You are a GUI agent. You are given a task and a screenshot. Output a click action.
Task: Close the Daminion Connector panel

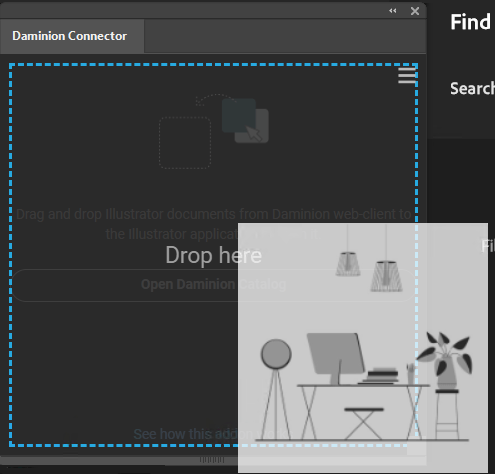pos(415,11)
